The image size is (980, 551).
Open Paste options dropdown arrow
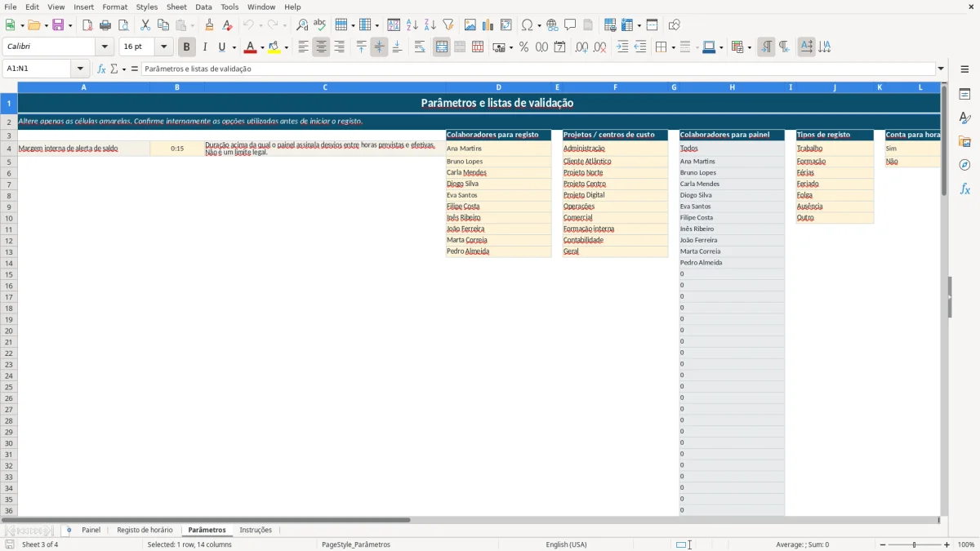(x=193, y=25)
